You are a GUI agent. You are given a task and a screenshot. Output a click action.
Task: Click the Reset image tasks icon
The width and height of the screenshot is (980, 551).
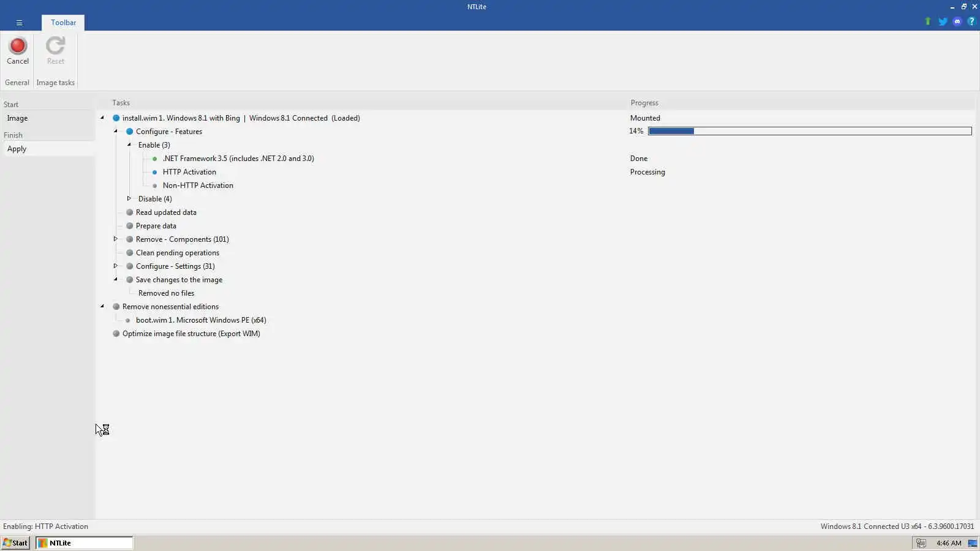tap(55, 46)
